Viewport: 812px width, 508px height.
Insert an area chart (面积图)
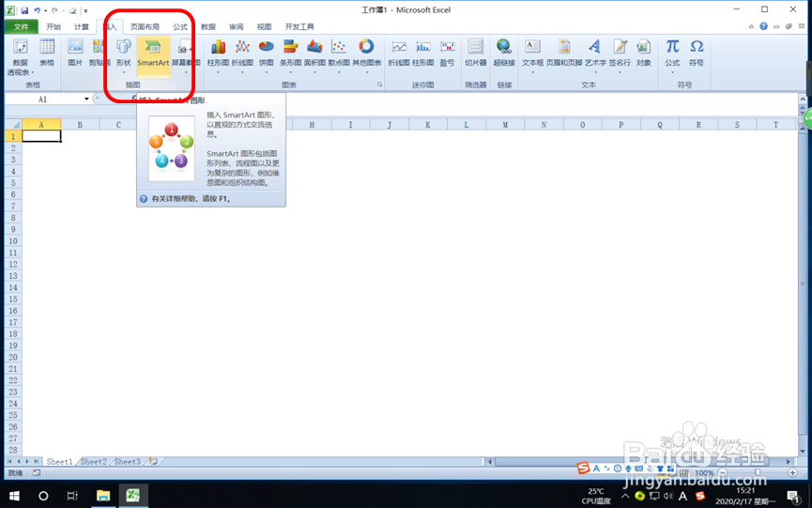[314, 54]
